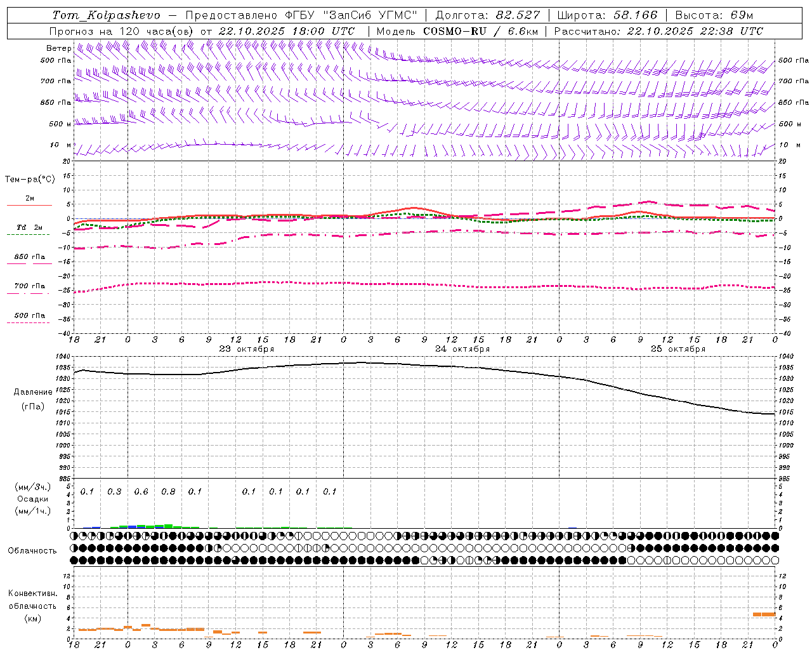Click the 'Конвективн.' convective cloud label
This screenshot has width=812, height=650.
click(32, 594)
